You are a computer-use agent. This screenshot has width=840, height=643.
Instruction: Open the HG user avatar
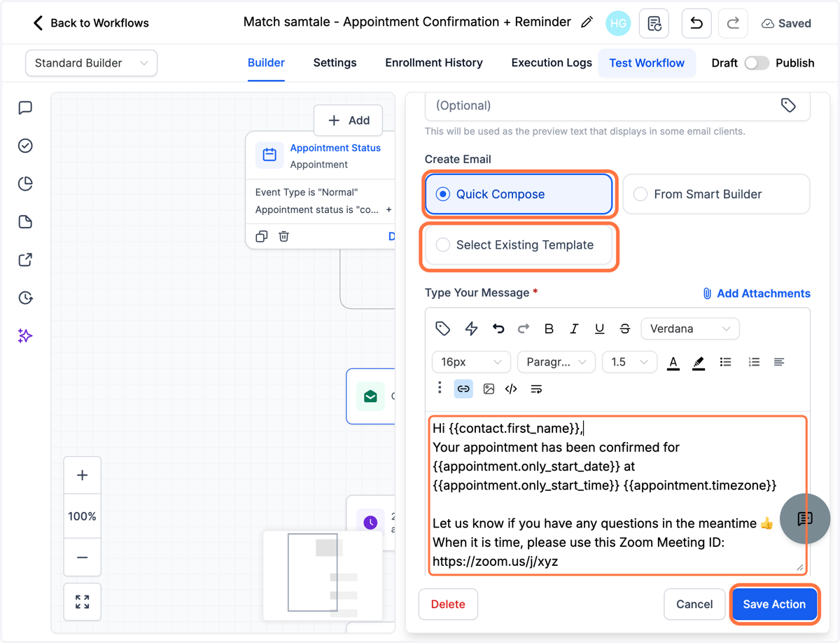click(x=618, y=23)
